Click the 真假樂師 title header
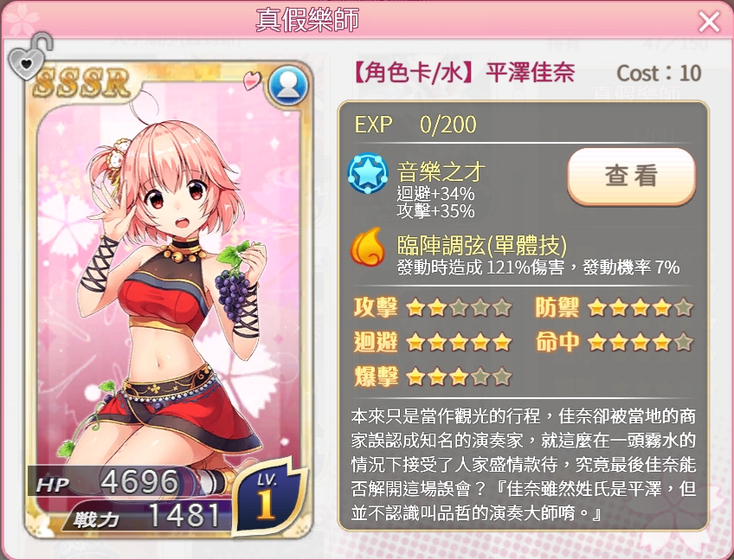Viewport: 734px width, 560px height. pyautogui.click(x=307, y=20)
